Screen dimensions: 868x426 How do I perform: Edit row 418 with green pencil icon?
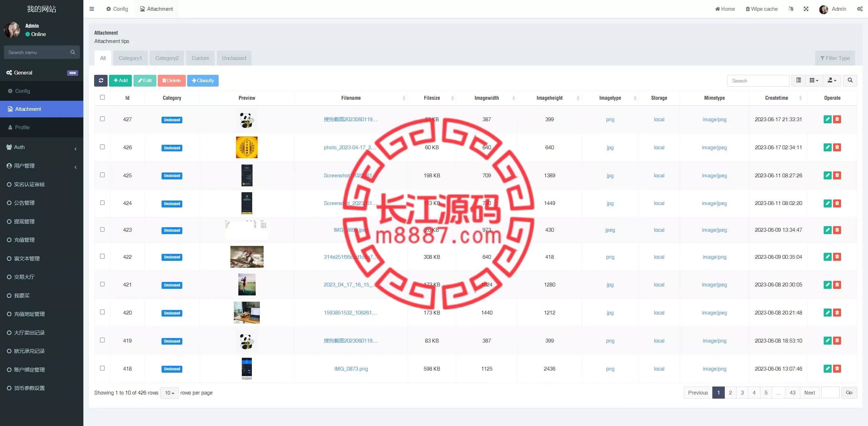[828, 369]
